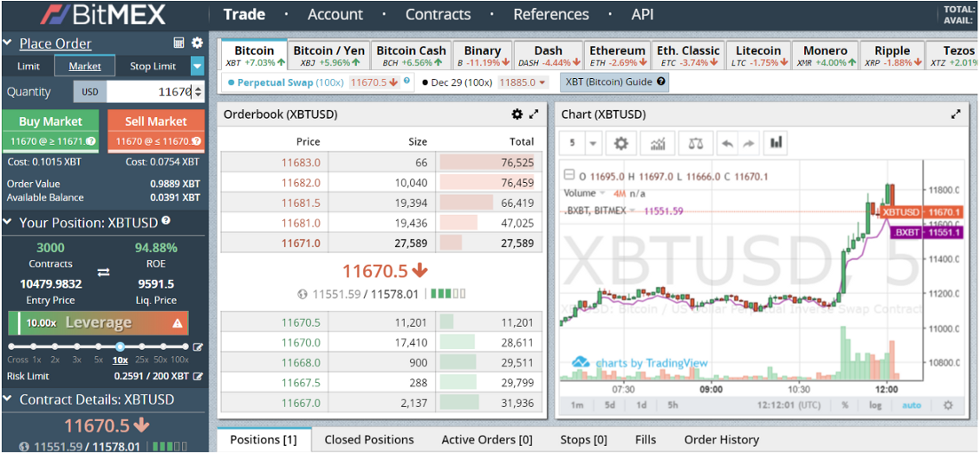
Task: Click the Sell Market button
Action: tap(155, 131)
